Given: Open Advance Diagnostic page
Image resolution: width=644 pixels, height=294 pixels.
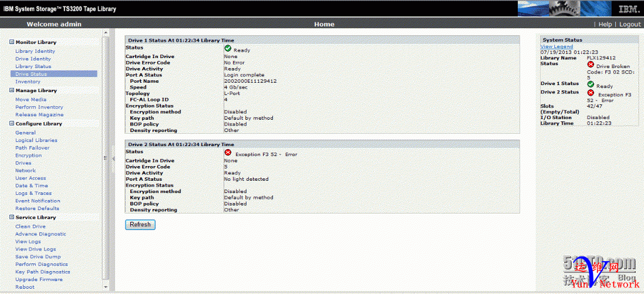Looking at the screenshot, I should [x=41, y=234].
